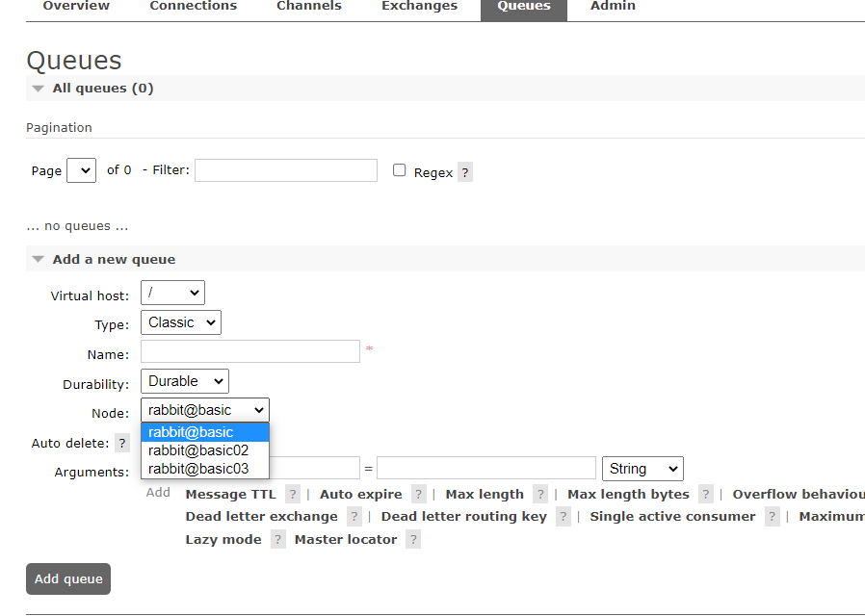Open the Exchanges tab
Image resolution: width=865 pixels, height=616 pixels.
(x=419, y=7)
